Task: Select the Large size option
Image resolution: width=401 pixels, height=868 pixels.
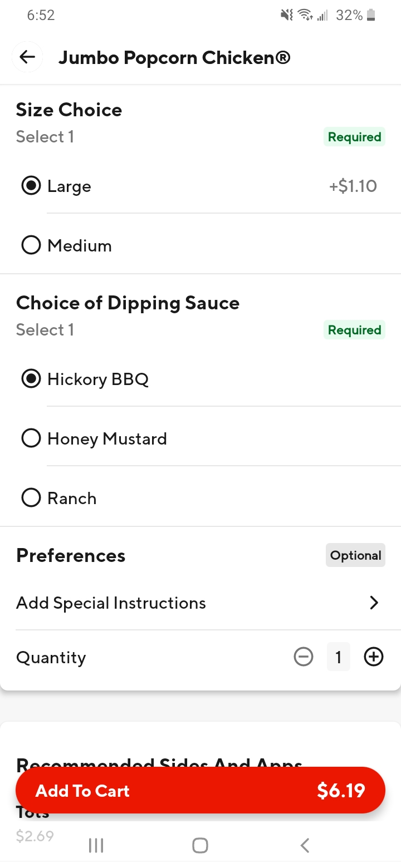Action: 31,186
